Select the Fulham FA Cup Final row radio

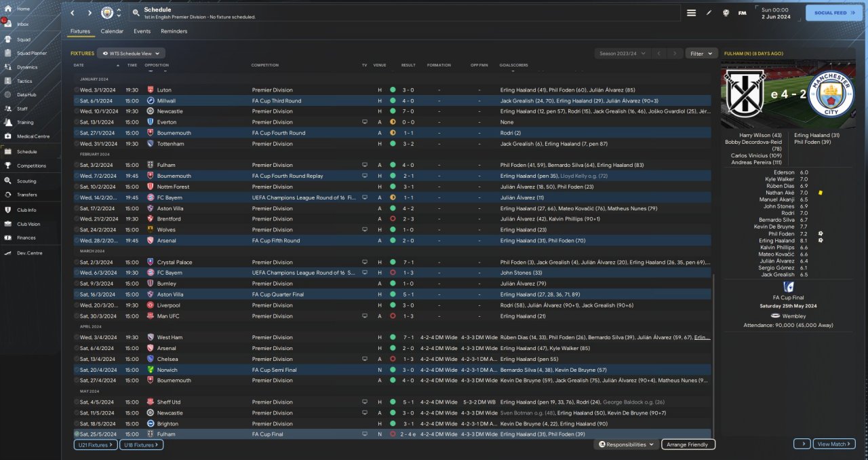(x=77, y=434)
